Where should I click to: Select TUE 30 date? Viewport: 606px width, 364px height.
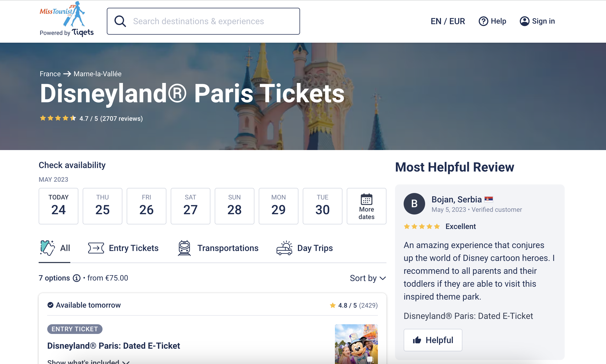click(x=323, y=206)
